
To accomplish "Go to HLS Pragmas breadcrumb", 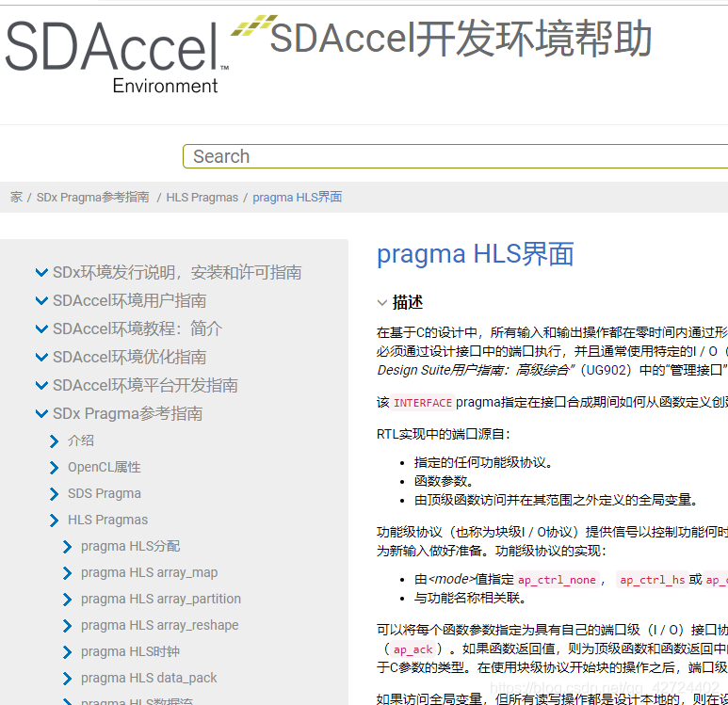I will [x=202, y=198].
